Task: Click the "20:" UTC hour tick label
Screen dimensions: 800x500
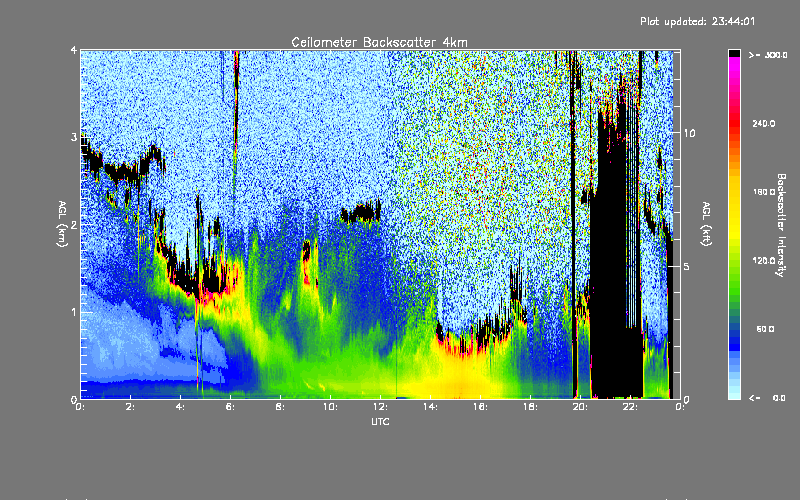Action: point(580,407)
